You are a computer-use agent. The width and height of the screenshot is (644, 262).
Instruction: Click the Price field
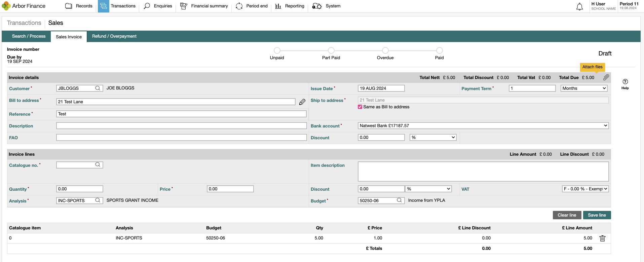point(230,189)
